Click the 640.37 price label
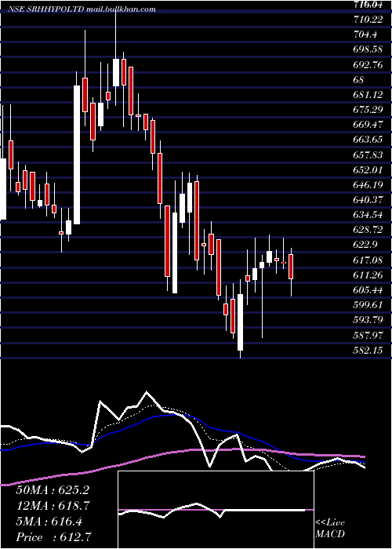Screen dimensions: 392x549 [368, 199]
